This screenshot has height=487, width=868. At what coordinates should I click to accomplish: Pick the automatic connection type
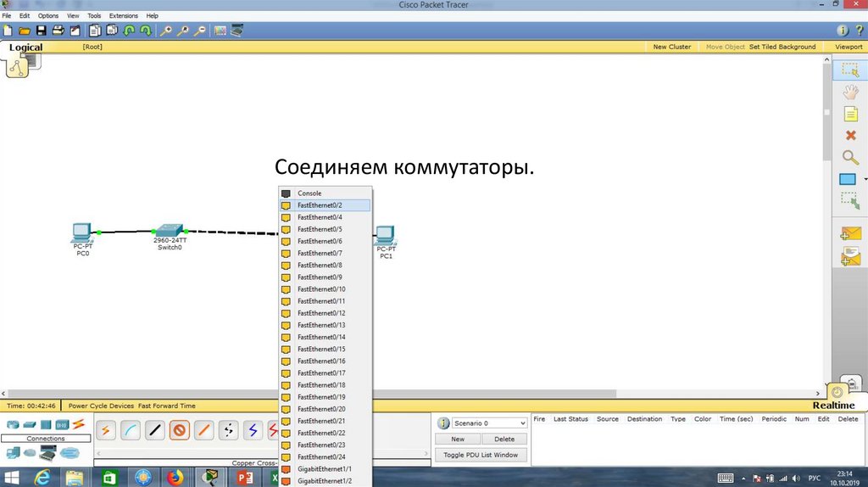[106, 430]
